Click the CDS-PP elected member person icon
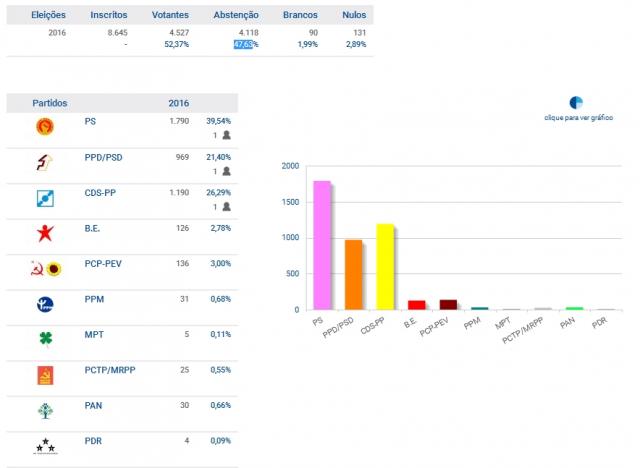 pyautogui.click(x=227, y=207)
